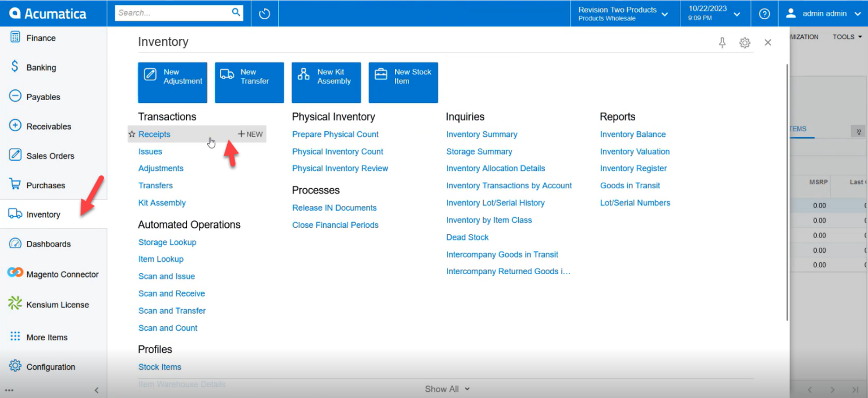
Task: Open the New Kit Assembly tile
Action: point(326,83)
